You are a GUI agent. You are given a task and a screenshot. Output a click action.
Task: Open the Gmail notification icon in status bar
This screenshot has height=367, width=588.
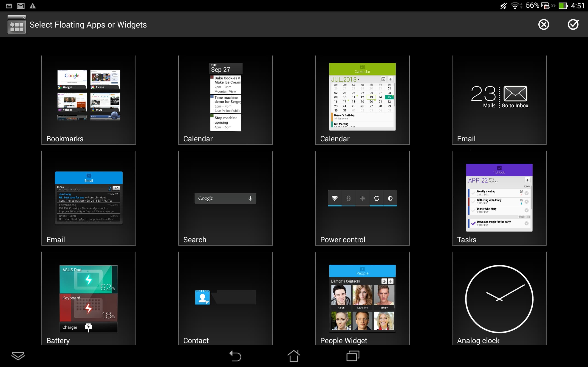point(21,6)
